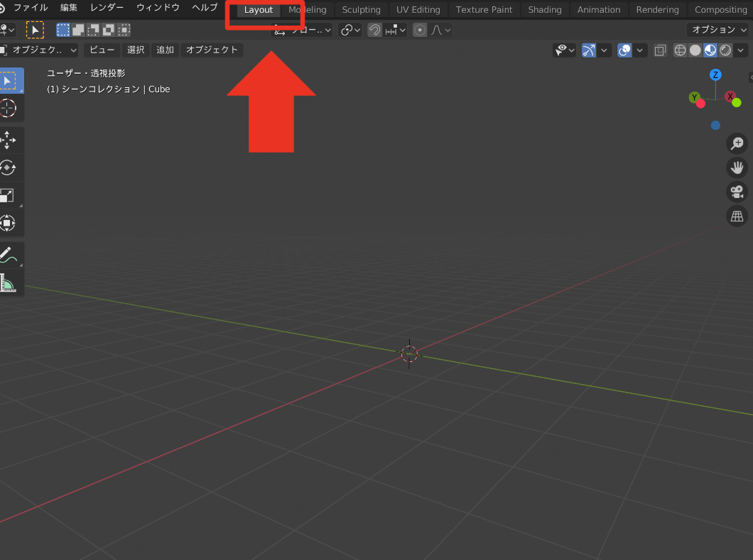Open the ファイル menu
The width and height of the screenshot is (753, 560).
coord(31,8)
